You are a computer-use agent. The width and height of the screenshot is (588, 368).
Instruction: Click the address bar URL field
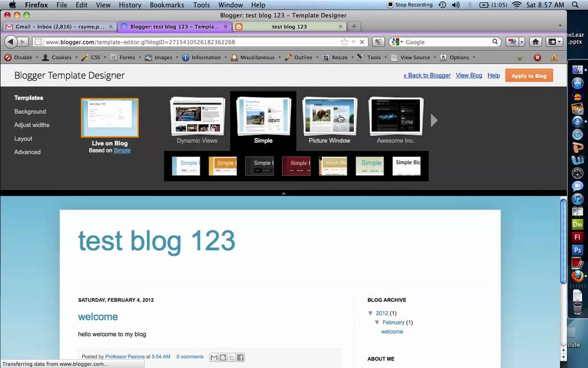pos(191,42)
